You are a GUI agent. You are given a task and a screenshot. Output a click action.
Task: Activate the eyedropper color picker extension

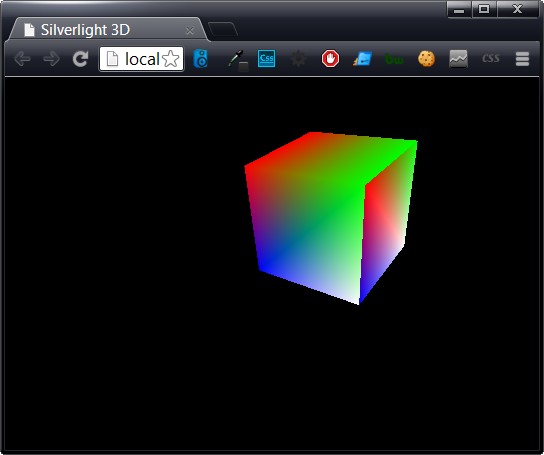(238, 60)
